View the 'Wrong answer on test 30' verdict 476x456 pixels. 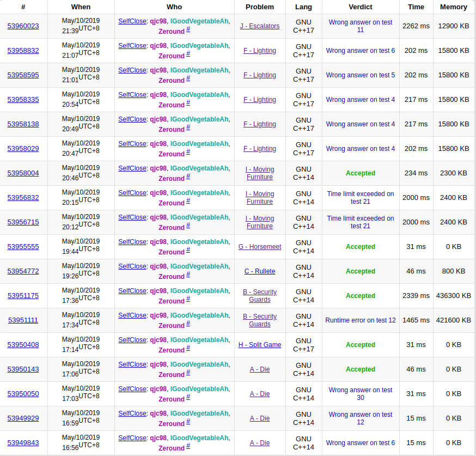(360, 394)
